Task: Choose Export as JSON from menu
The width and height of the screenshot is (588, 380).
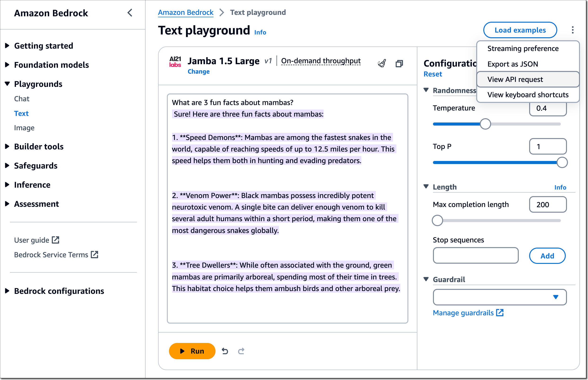Action: point(512,64)
